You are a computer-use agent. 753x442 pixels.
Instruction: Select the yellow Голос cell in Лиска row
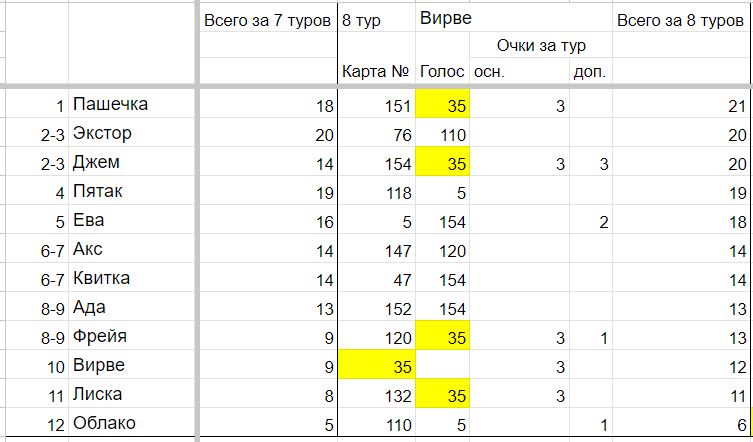coord(442,395)
